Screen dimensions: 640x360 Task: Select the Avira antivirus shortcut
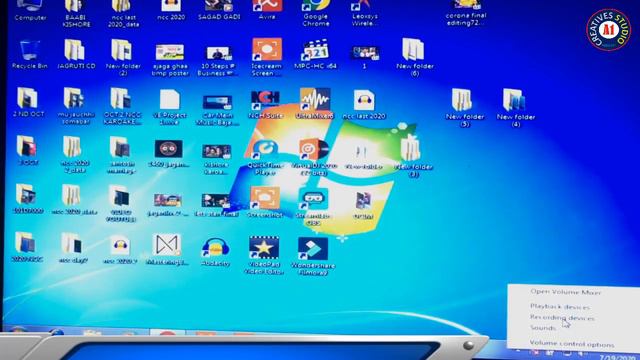coord(267,10)
